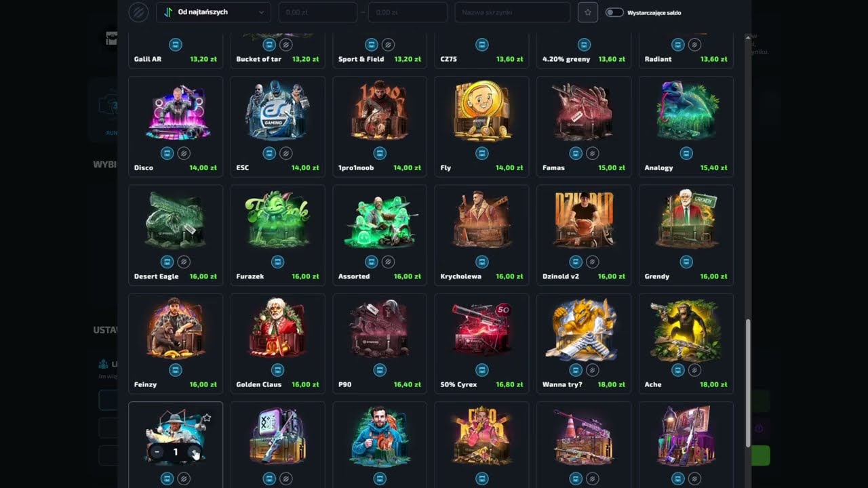868x488 pixels.
Task: Click the striped circle icon under Wanna try?
Action: pos(592,370)
